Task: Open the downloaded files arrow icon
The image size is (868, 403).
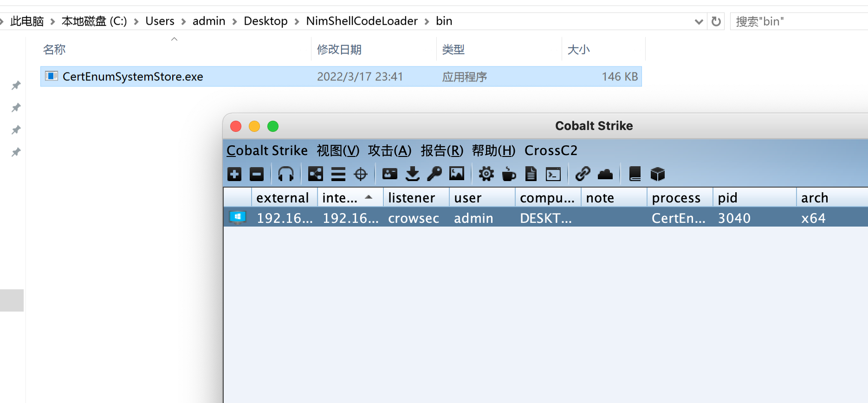Action: (x=412, y=175)
